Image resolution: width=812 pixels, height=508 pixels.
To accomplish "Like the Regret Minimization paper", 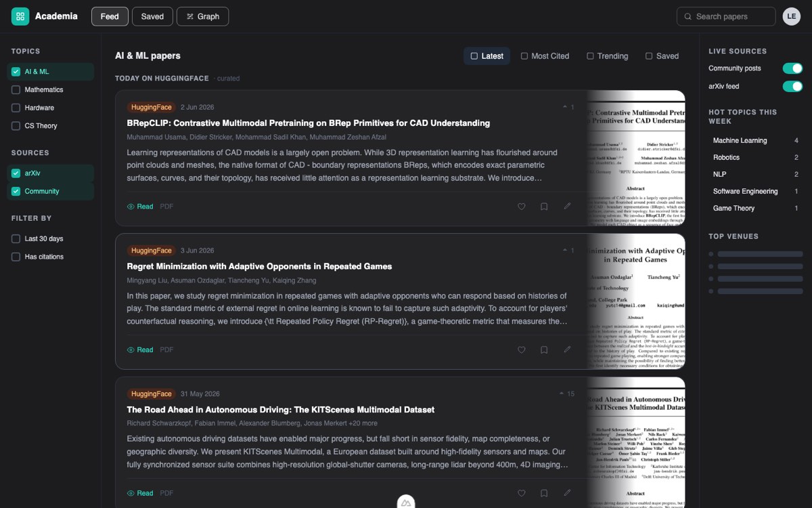I will coord(522,350).
